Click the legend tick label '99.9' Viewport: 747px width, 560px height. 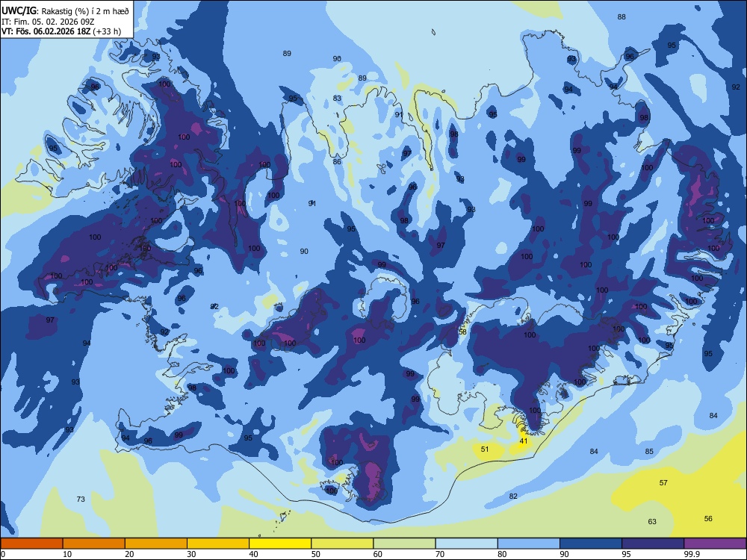(x=692, y=554)
